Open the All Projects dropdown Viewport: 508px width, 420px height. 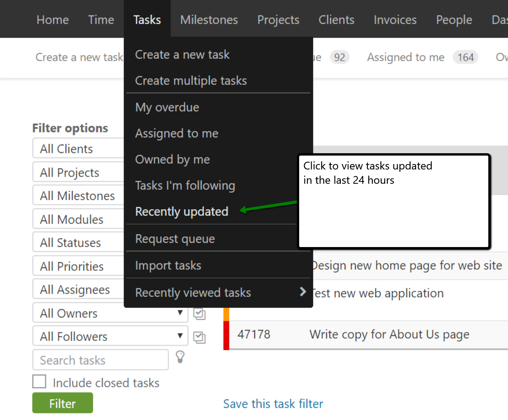77,172
